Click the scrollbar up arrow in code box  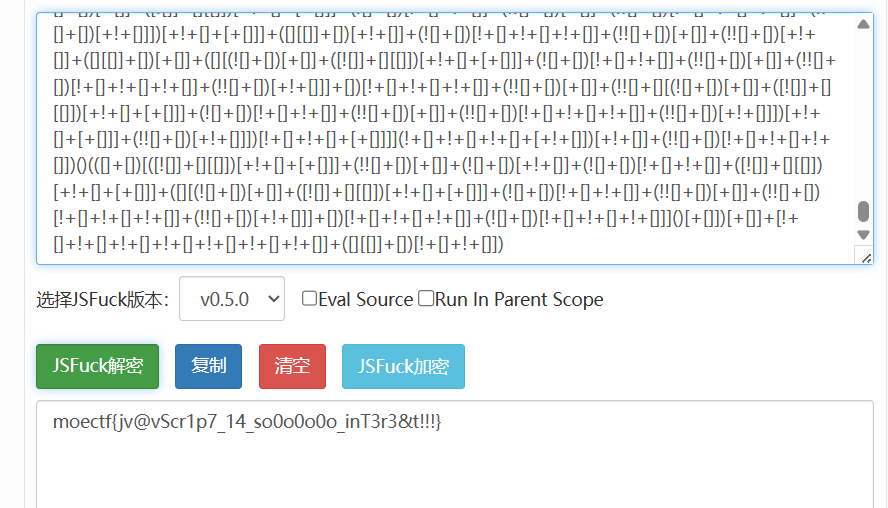[864, 22]
